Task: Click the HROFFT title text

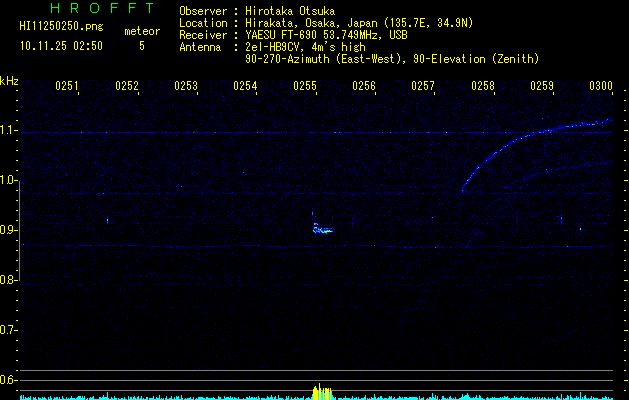Action: coord(103,8)
